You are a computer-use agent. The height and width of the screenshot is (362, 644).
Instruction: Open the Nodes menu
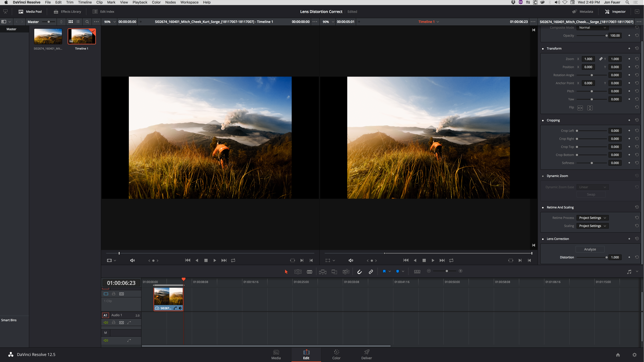tap(170, 2)
